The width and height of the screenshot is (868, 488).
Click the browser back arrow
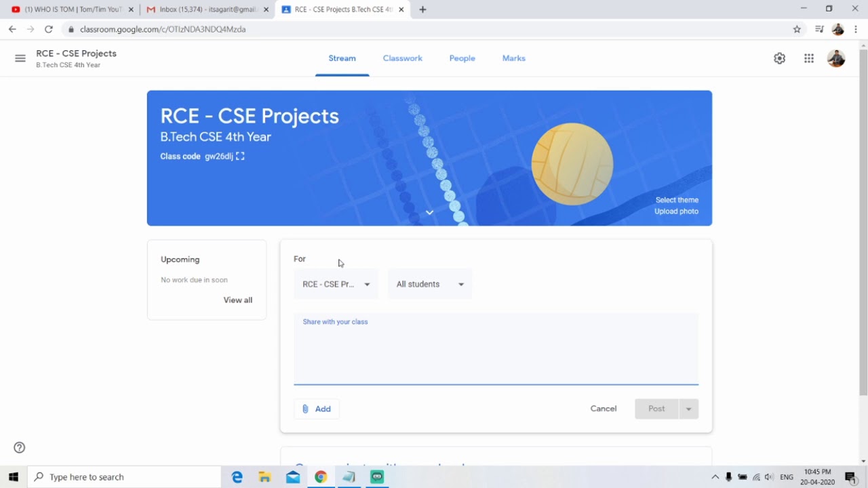(12, 29)
